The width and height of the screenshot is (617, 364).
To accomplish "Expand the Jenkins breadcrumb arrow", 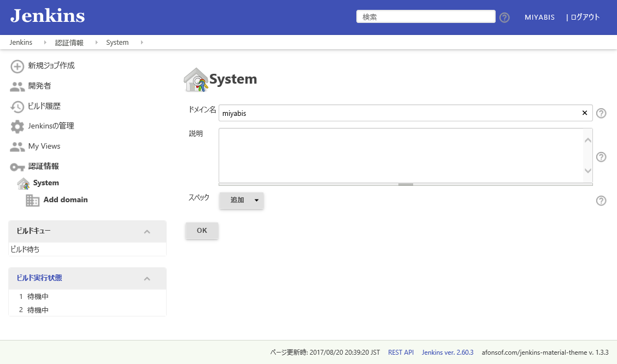I will [x=45, y=43].
